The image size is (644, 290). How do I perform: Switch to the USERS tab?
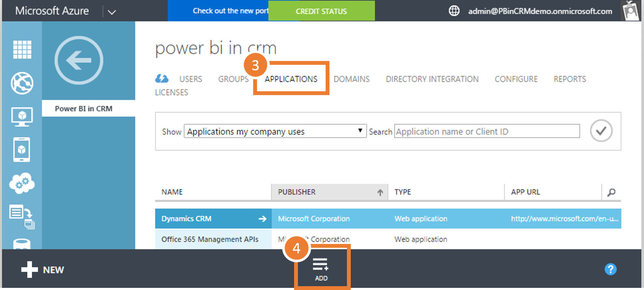click(x=191, y=79)
